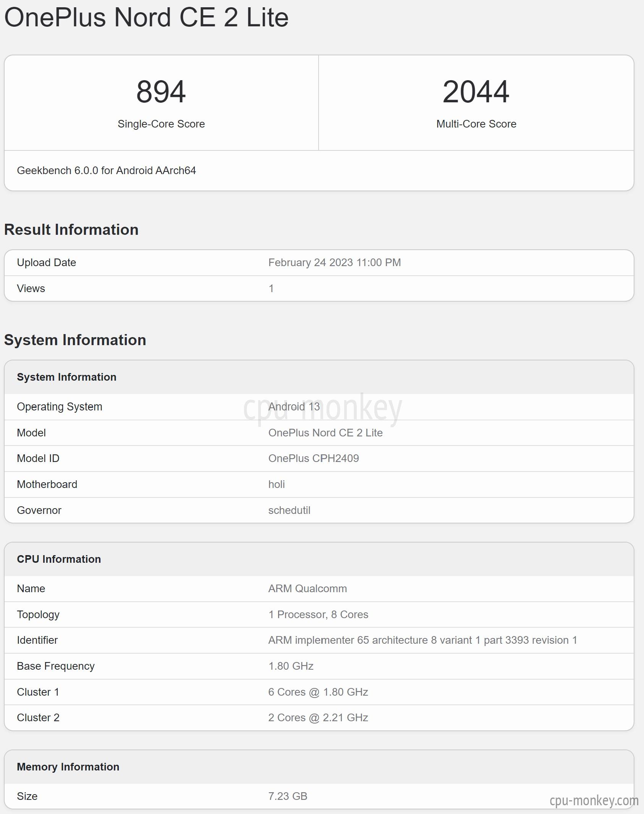Select the OnePlus CPH2409 value
Image resolution: width=644 pixels, height=814 pixels.
tap(314, 459)
